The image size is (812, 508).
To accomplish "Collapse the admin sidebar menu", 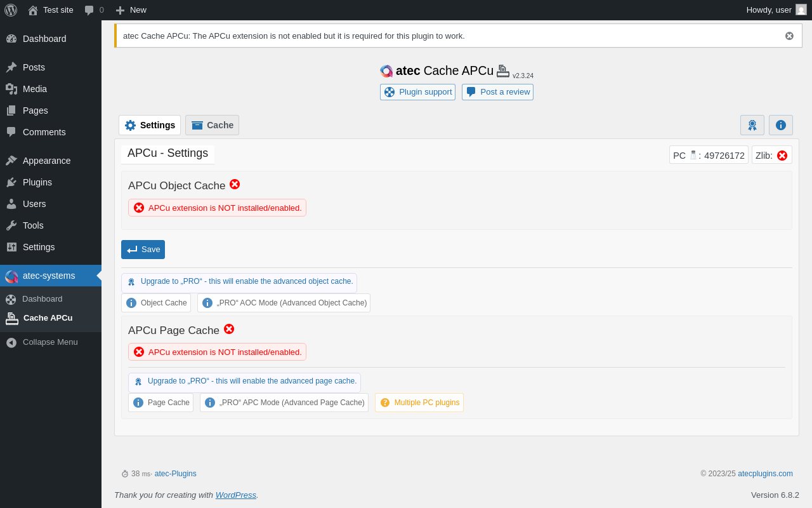I will (51, 342).
